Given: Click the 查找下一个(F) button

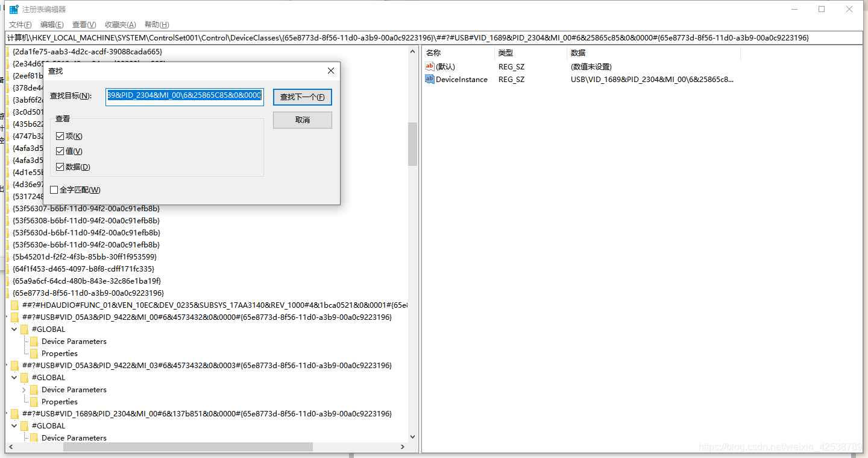Looking at the screenshot, I should click(x=303, y=97).
